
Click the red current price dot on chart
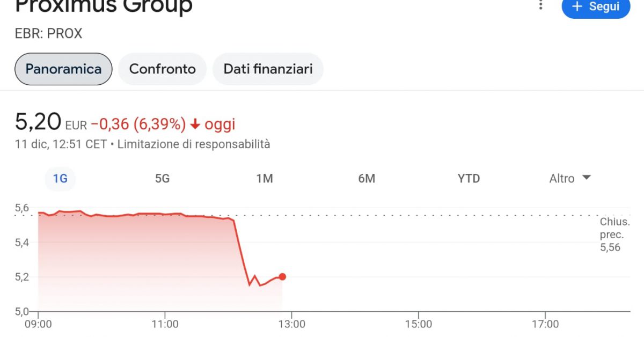[x=282, y=277]
